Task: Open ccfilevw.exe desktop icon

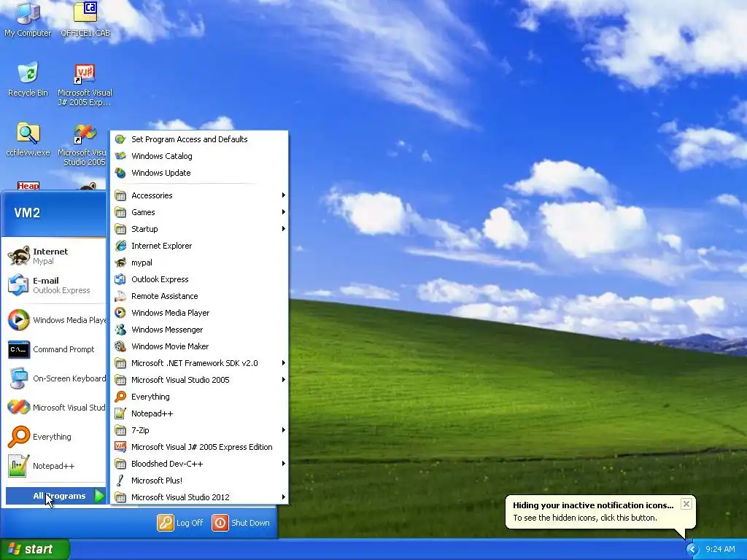Action: point(28,139)
